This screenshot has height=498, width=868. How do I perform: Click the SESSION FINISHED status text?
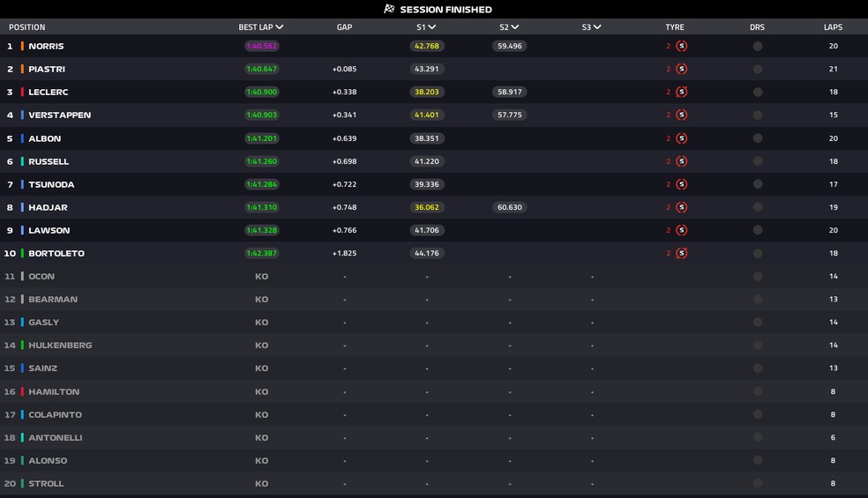445,10
